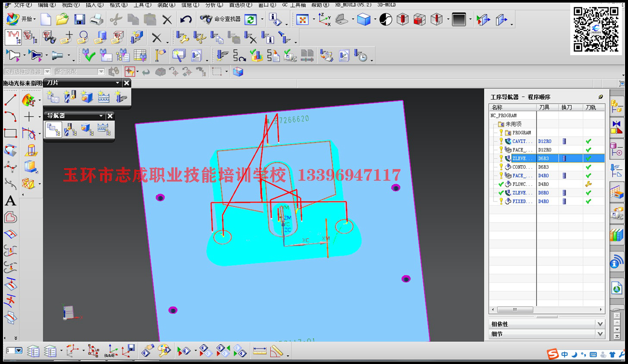Click the Sogou input method S icon

click(x=553, y=354)
